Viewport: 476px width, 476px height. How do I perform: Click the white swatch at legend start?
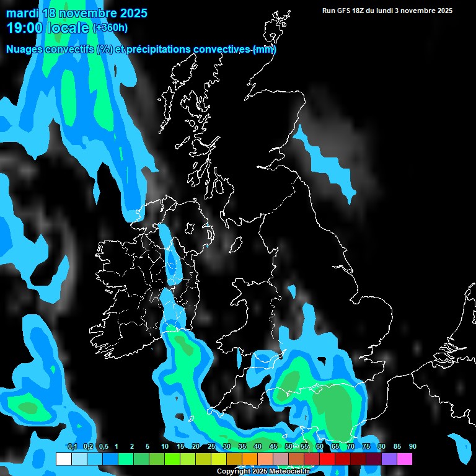click(x=64, y=459)
